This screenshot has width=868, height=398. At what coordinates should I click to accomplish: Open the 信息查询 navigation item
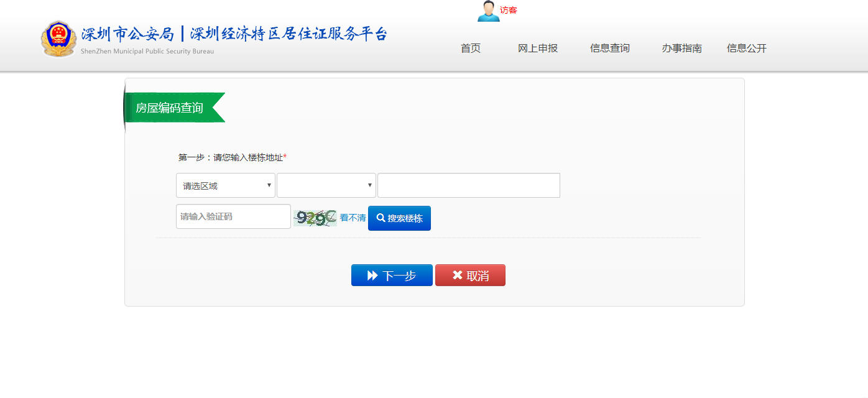click(x=610, y=49)
